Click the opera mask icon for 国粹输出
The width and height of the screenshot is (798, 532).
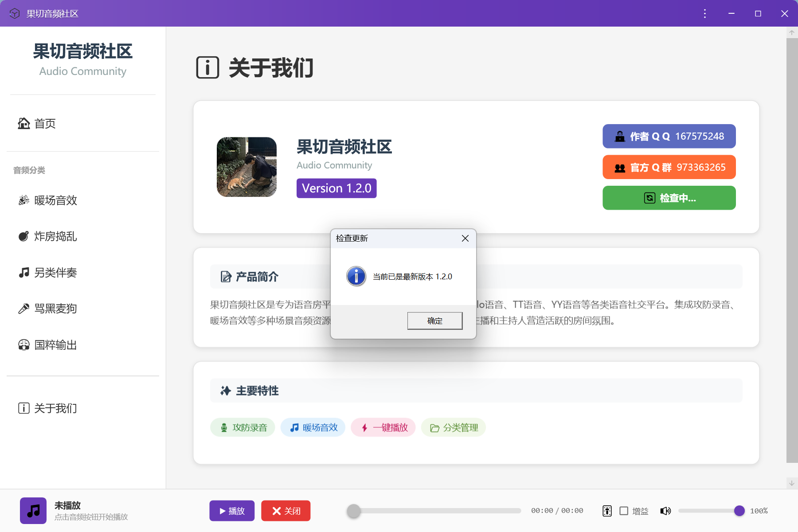pos(23,345)
